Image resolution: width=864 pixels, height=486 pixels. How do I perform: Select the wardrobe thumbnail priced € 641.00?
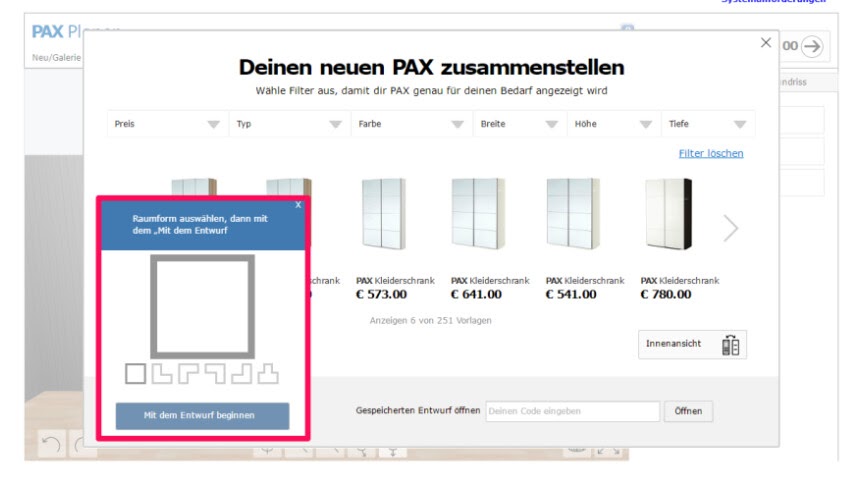pyautogui.click(x=478, y=214)
